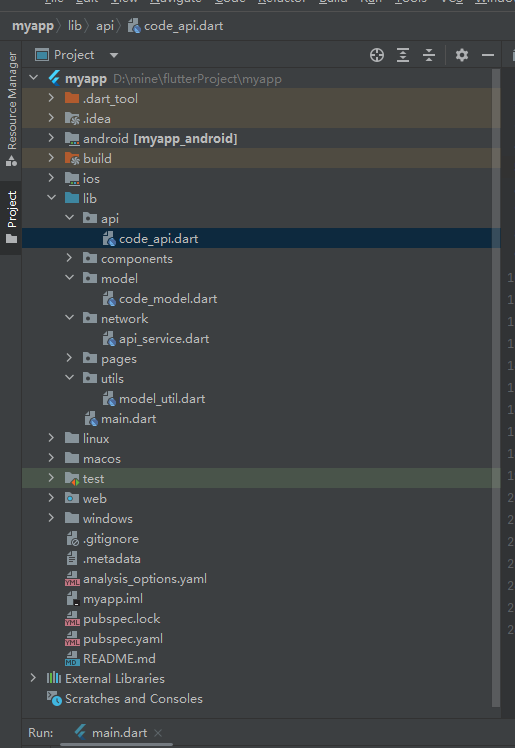Expand the android module folder
This screenshot has width=515, height=748.
[x=52, y=138]
